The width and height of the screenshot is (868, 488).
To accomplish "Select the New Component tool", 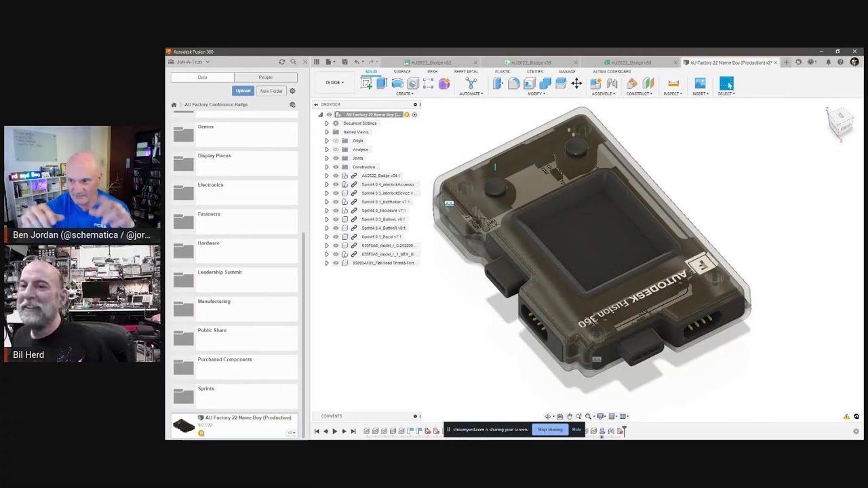I will coord(596,83).
